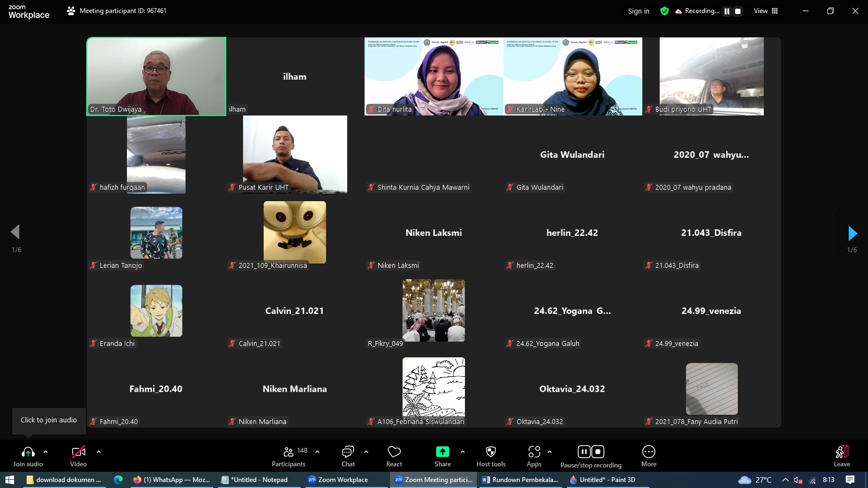The image size is (868, 488).
Task: Pause recording from the top bar
Action: point(727,11)
